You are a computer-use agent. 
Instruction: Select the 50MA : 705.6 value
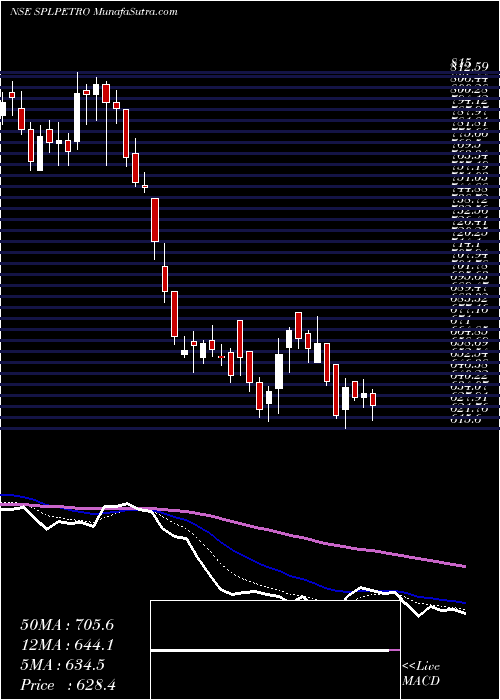point(67,625)
